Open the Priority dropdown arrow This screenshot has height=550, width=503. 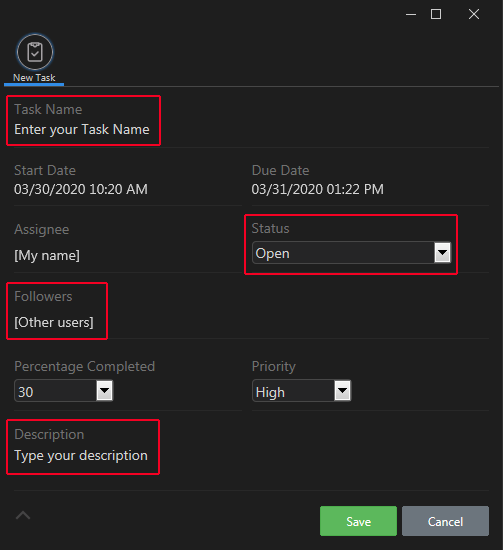(x=342, y=391)
